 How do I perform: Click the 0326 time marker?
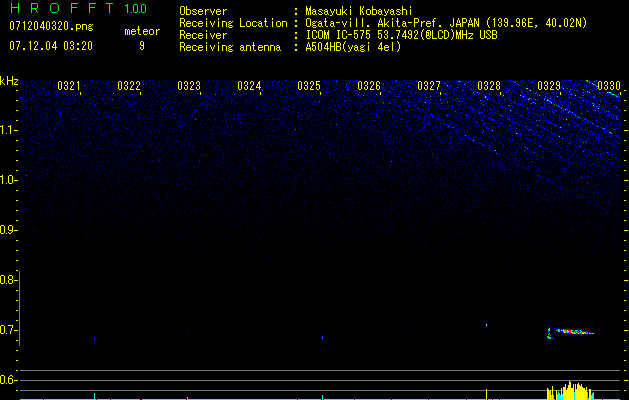point(369,86)
